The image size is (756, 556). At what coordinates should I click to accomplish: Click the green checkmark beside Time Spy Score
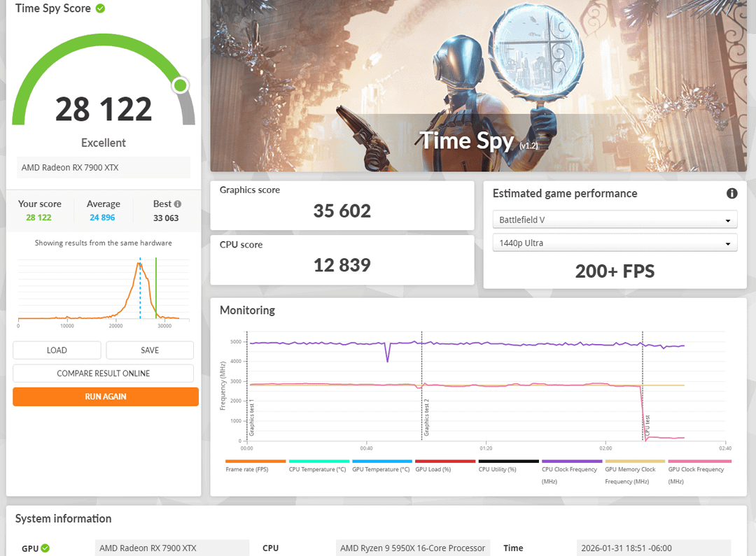(x=101, y=8)
